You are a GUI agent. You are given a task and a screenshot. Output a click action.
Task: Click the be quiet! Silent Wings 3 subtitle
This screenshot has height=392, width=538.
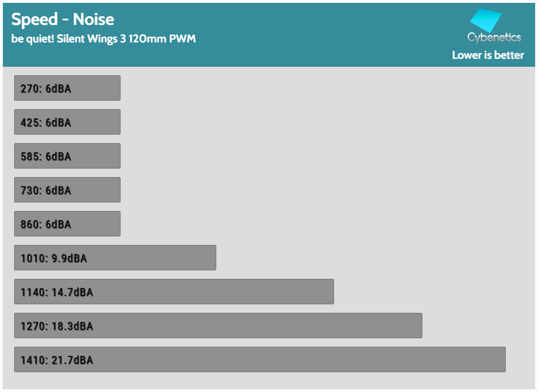click(x=104, y=40)
